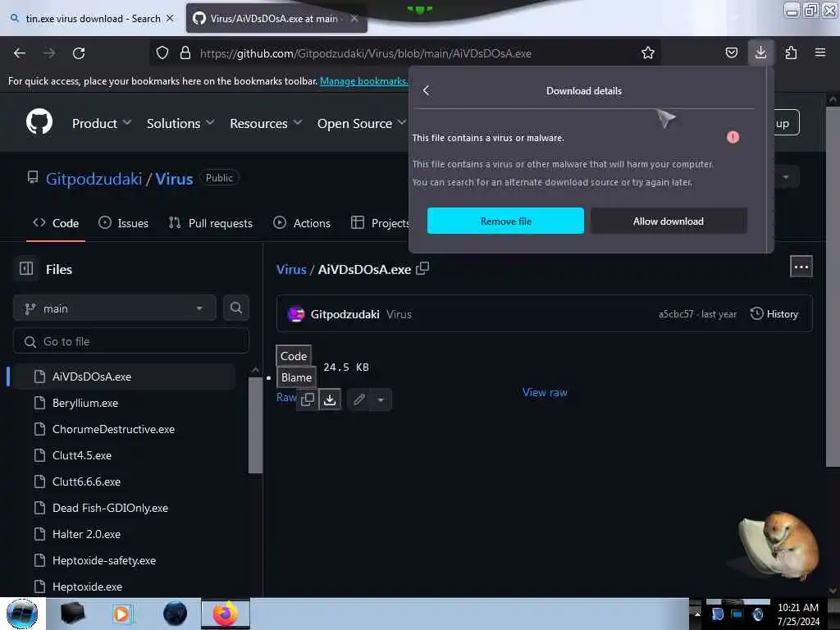
Task: Expand the Open Source menu
Action: pos(362,123)
